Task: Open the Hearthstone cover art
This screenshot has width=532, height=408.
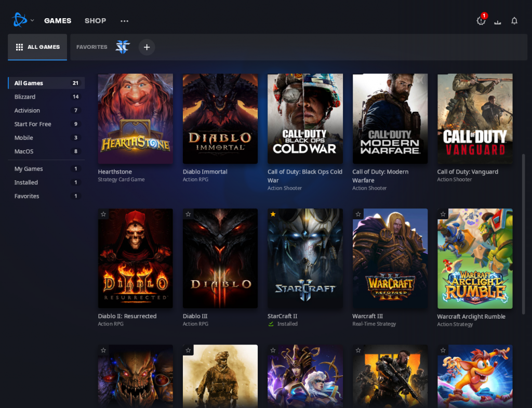Action: click(x=136, y=119)
